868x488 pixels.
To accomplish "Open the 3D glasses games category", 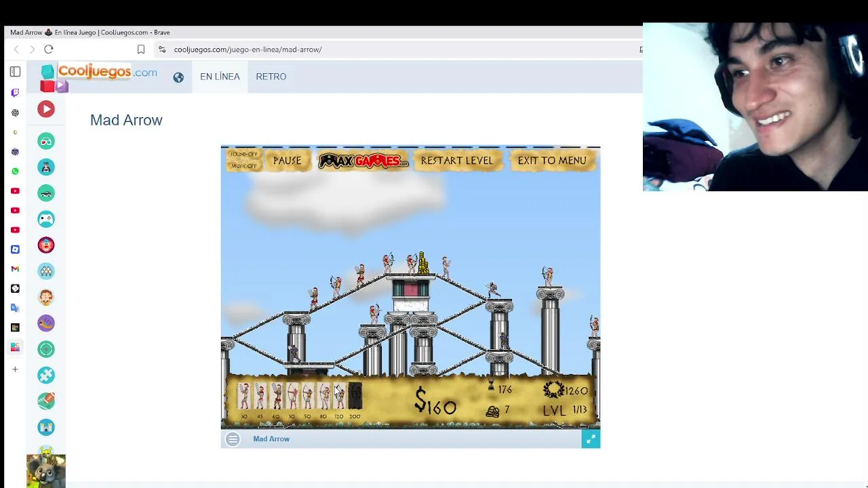I will coord(46,141).
